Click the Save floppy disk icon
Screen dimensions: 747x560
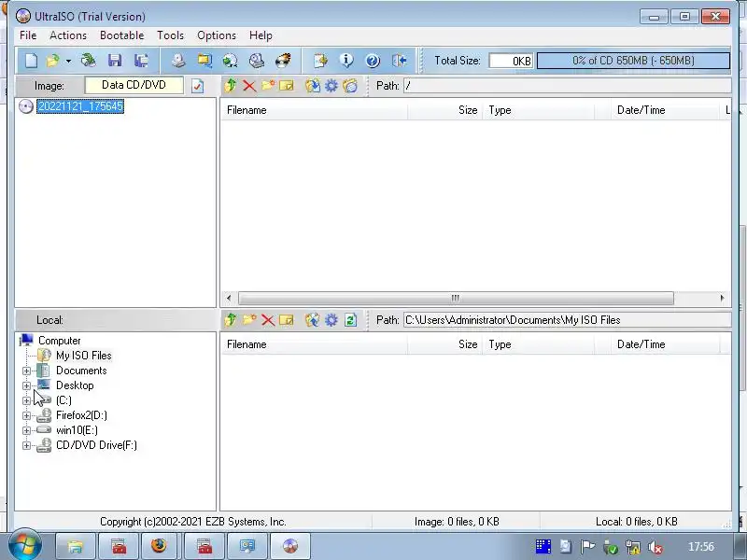(x=115, y=61)
